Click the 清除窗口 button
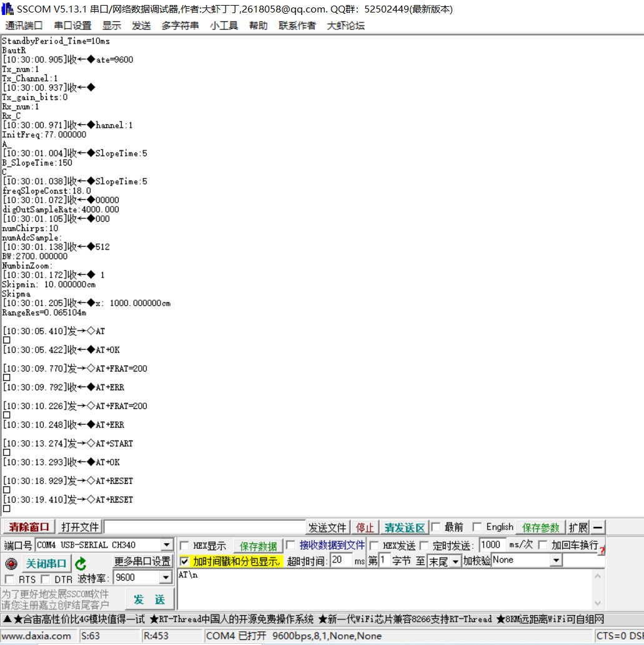644x645 pixels. (x=29, y=527)
